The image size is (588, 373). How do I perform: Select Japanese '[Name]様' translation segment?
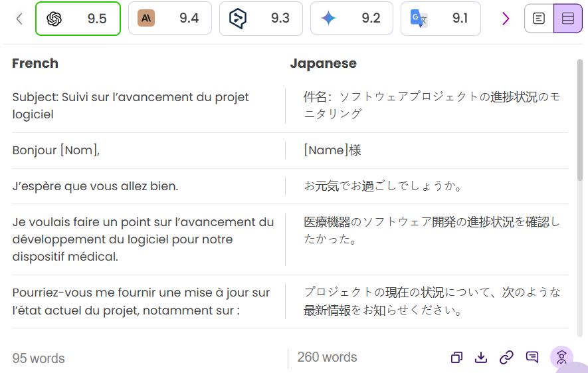point(332,150)
